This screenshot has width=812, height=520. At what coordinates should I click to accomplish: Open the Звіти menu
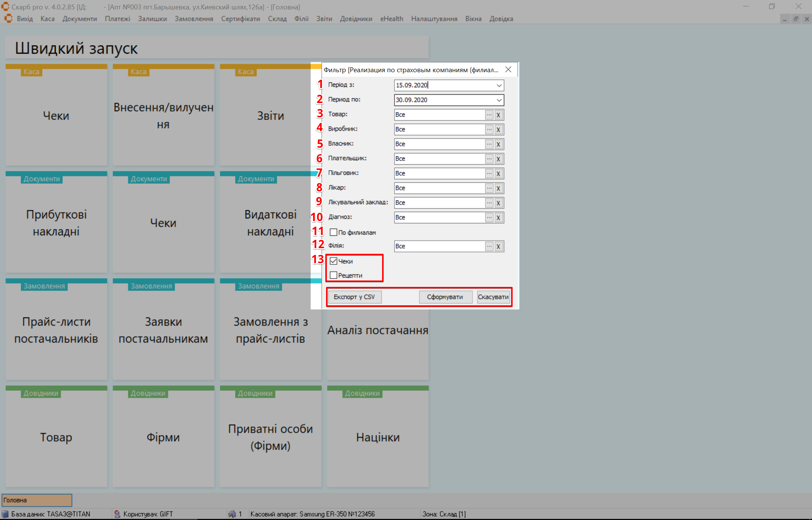click(324, 19)
